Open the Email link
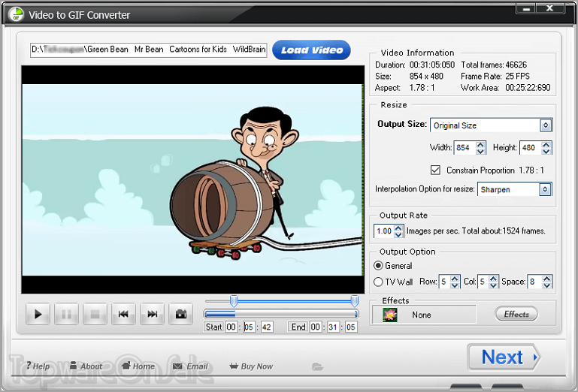 [191, 366]
